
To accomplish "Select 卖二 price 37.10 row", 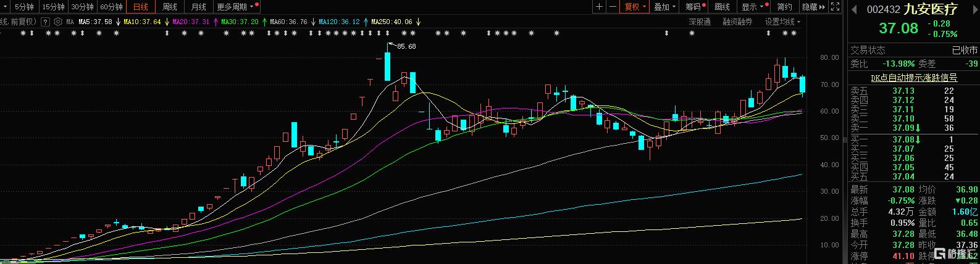I will pos(913,118).
